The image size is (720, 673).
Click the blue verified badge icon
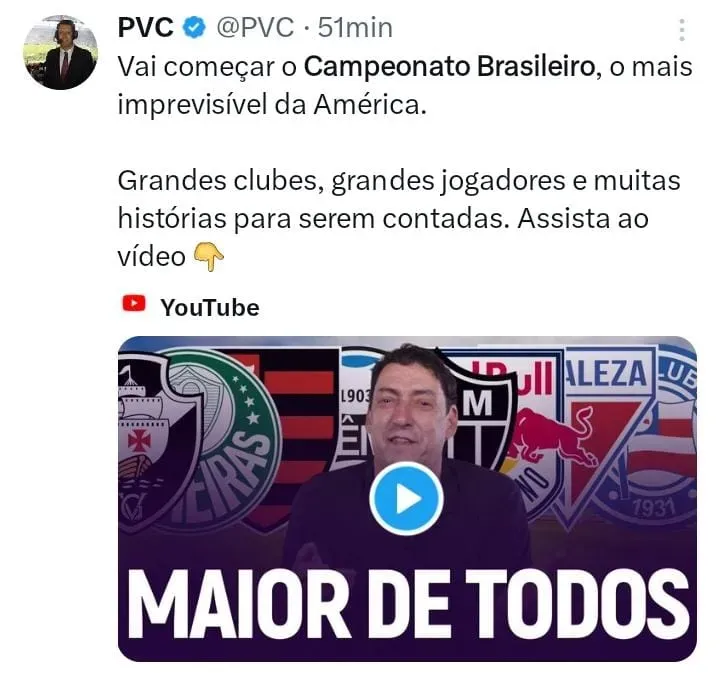pyautogui.click(x=195, y=28)
